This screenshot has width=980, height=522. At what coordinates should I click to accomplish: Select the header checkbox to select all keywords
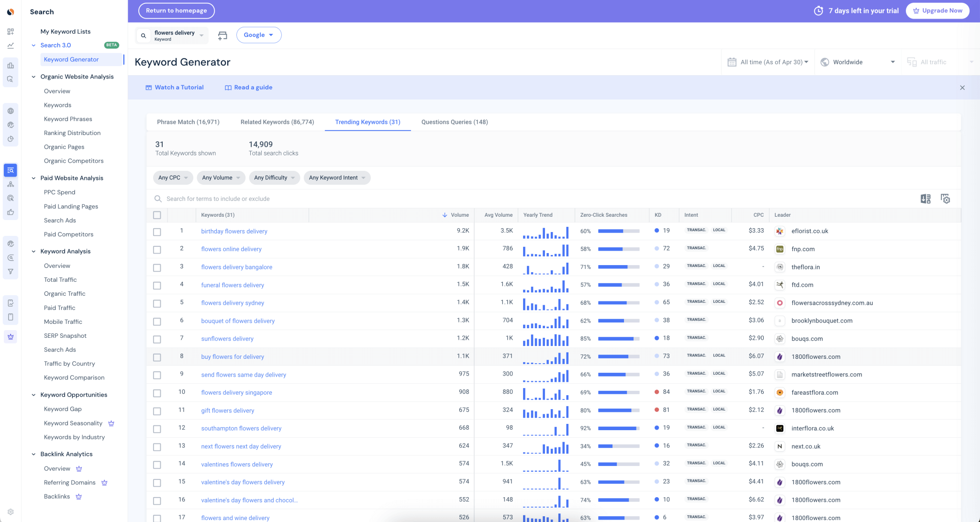click(157, 215)
